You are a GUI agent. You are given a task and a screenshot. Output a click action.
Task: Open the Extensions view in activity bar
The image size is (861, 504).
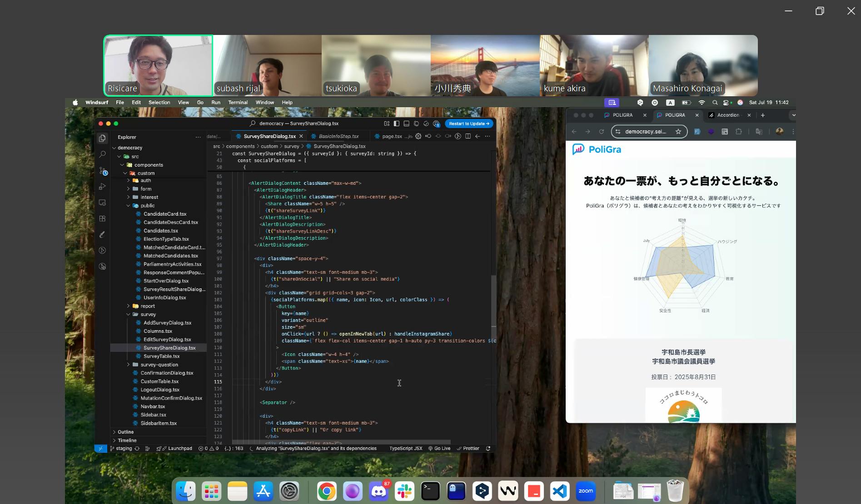(102, 218)
